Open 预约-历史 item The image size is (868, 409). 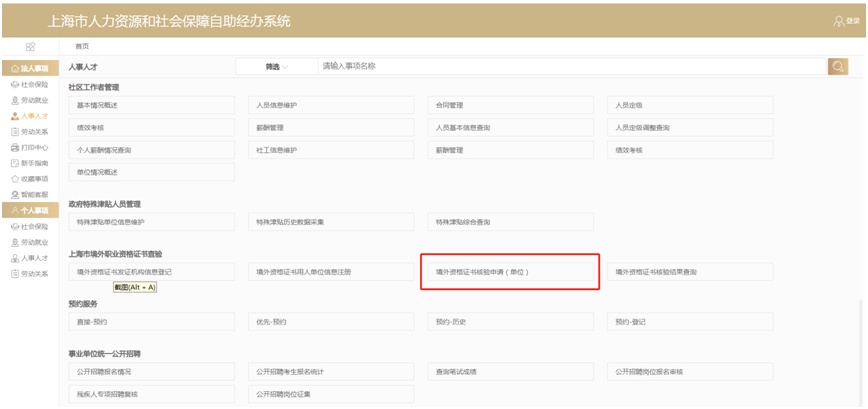click(x=510, y=322)
